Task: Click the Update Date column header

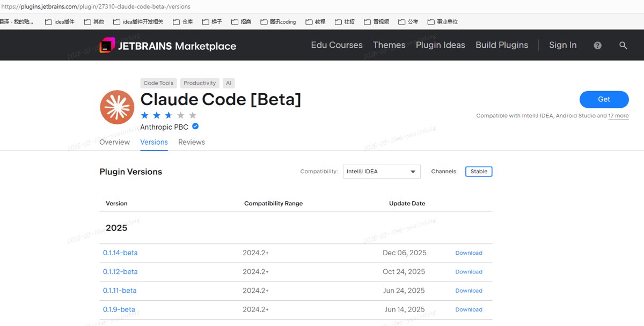Action: 407,204
